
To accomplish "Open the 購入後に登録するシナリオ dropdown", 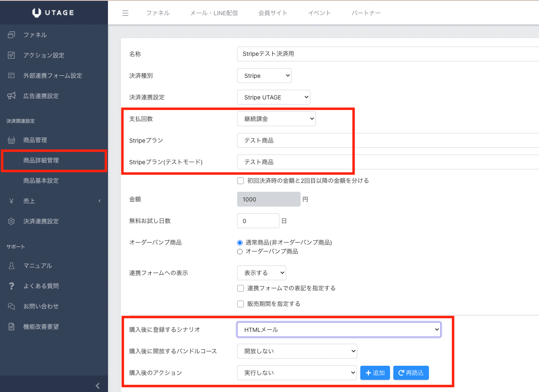I will click(x=339, y=329).
